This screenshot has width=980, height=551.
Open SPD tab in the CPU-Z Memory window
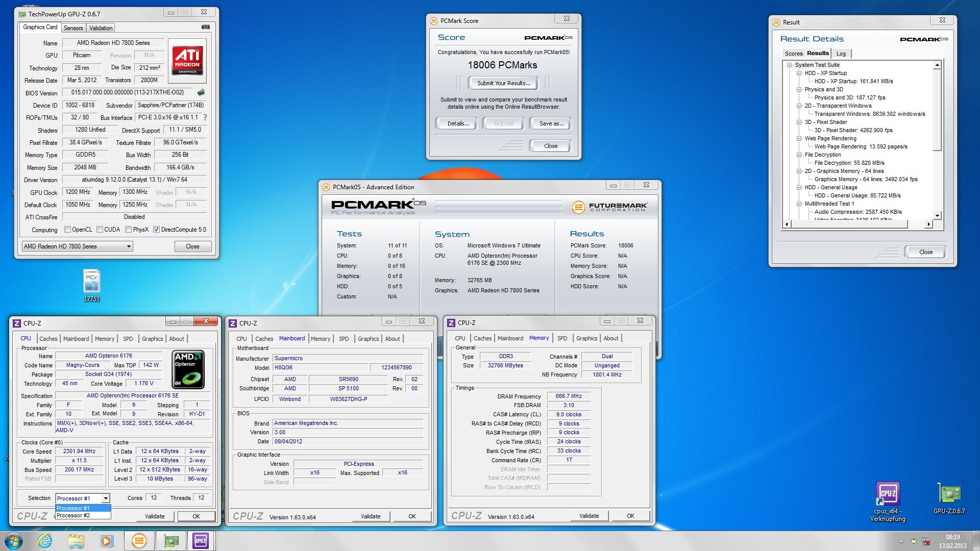(562, 338)
